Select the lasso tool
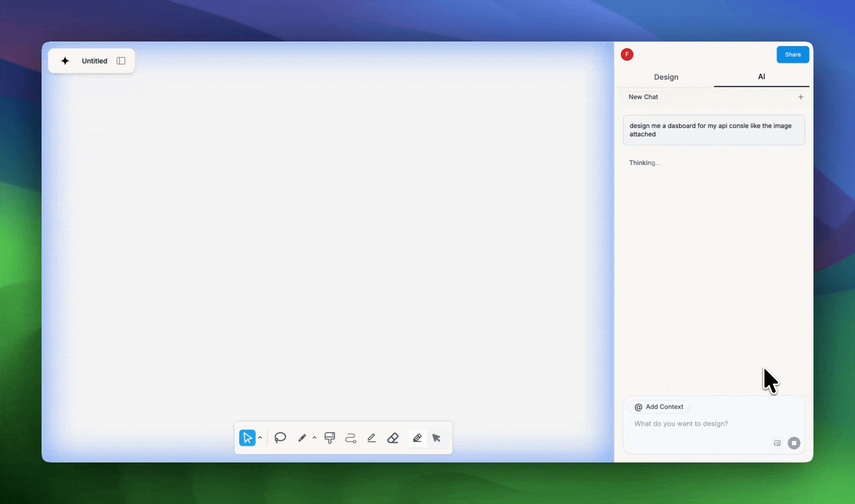The height and width of the screenshot is (504, 855). [x=280, y=438]
